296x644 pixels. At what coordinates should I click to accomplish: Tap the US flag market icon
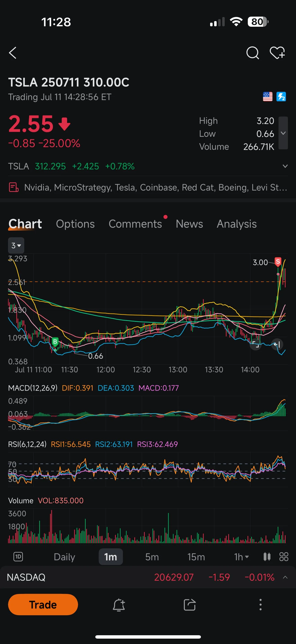[268, 97]
